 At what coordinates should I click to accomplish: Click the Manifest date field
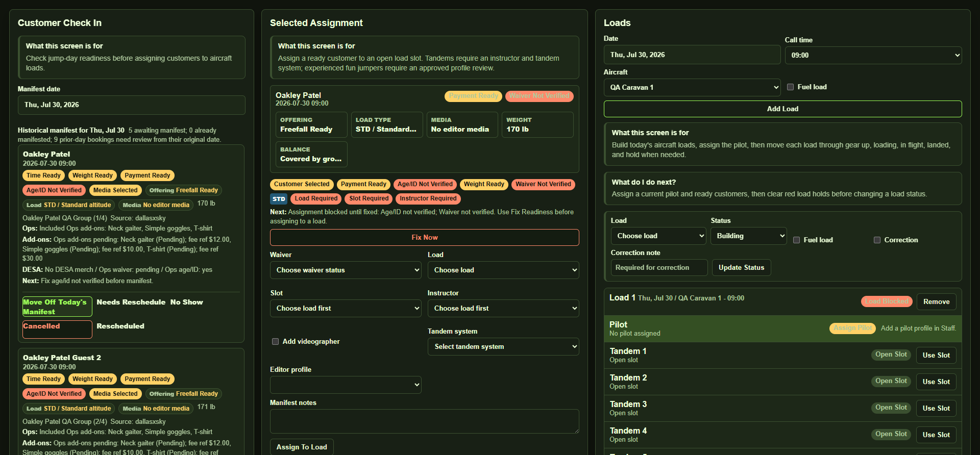point(132,105)
